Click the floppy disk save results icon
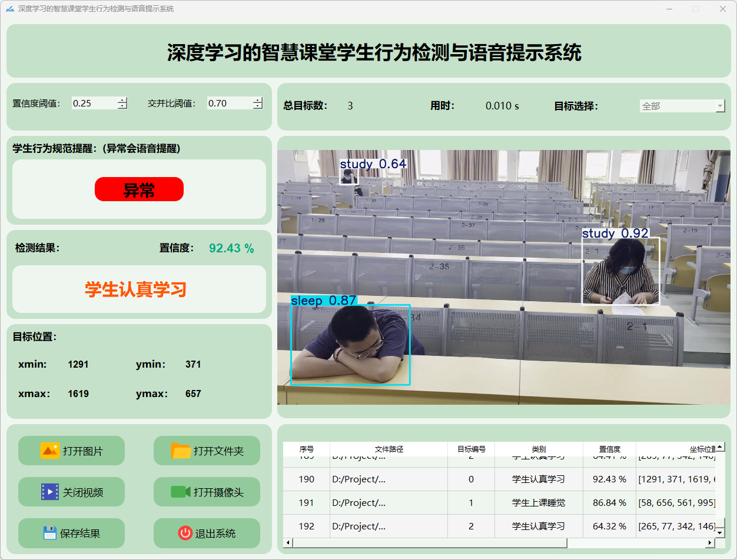This screenshot has height=560, width=737. point(50,533)
